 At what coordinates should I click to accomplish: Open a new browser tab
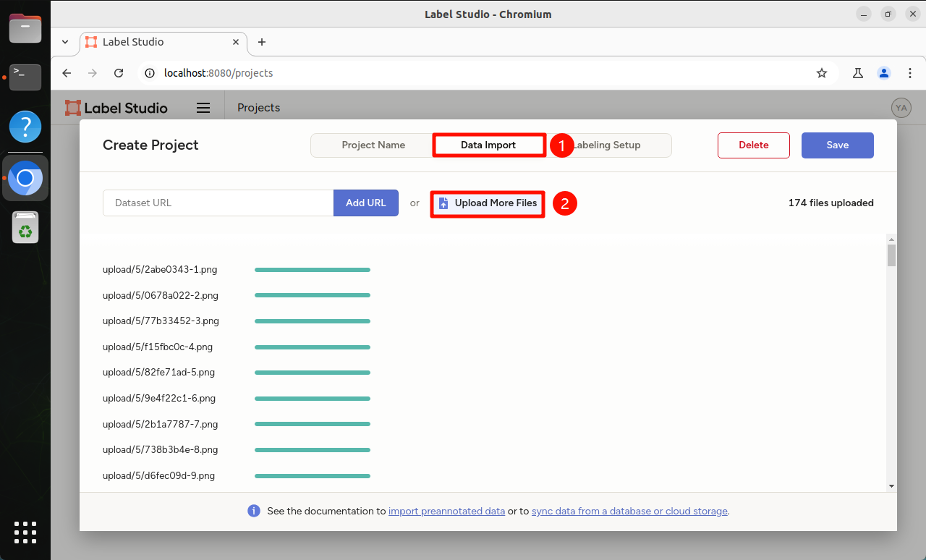[x=262, y=42]
